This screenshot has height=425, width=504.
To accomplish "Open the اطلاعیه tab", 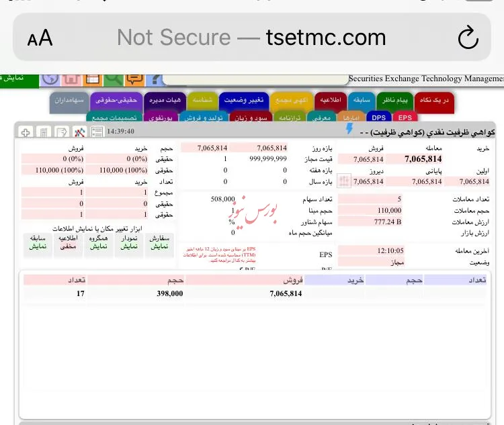I will (x=331, y=102).
